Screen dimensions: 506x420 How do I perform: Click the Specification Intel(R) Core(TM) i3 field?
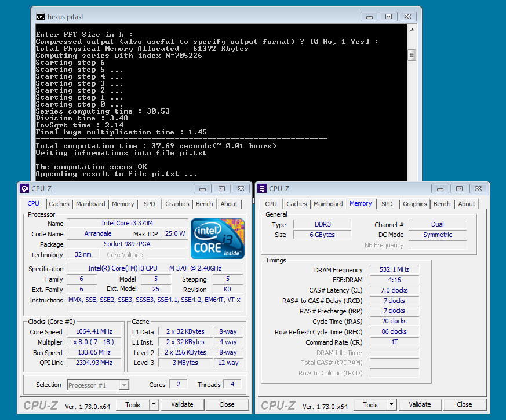click(x=155, y=268)
